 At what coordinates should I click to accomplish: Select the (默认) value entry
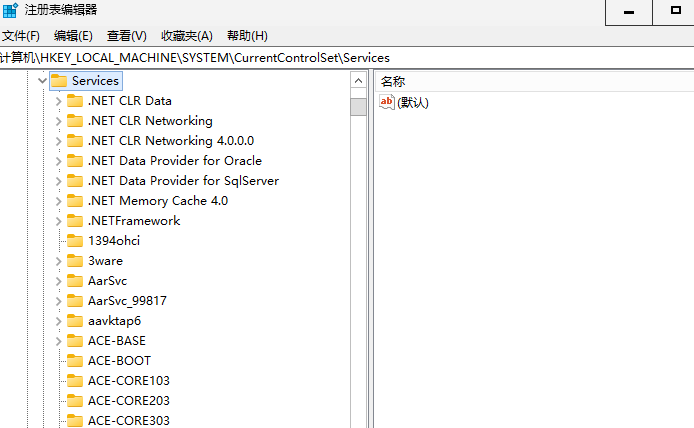(x=413, y=103)
